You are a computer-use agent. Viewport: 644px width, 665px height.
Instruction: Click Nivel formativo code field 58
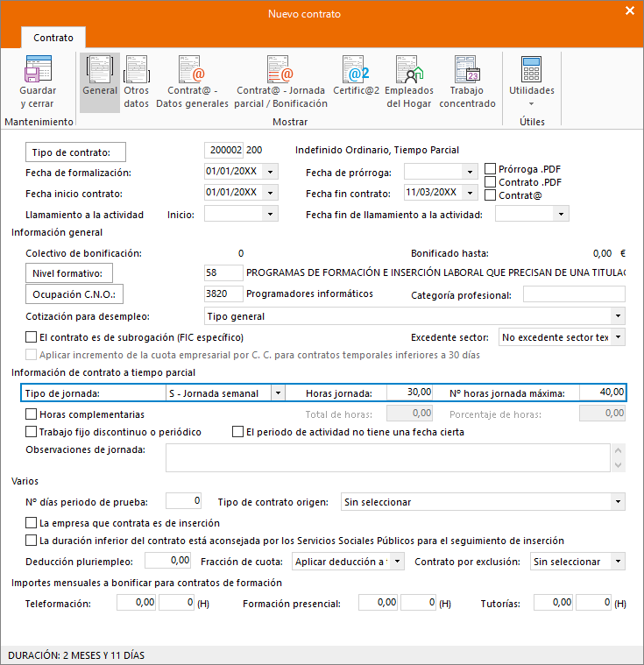[224, 272]
